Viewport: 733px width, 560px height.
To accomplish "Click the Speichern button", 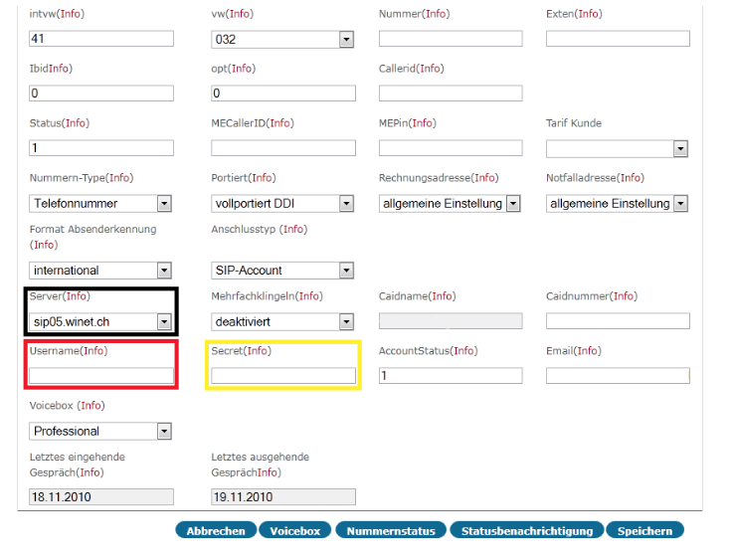I will click(x=644, y=530).
